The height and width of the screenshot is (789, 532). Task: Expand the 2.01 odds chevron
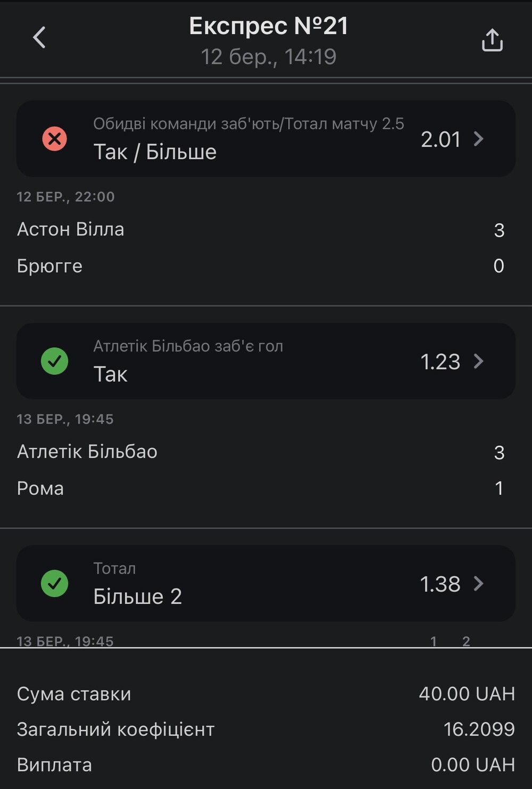(478, 139)
